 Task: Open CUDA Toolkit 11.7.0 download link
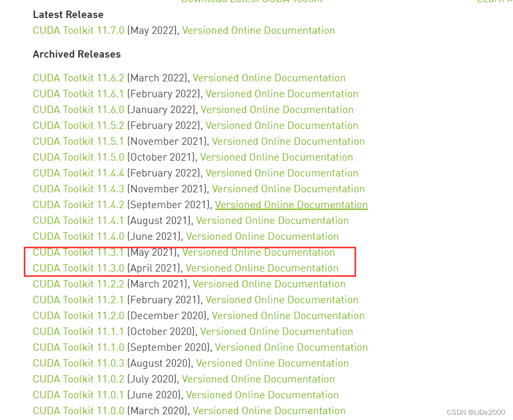pos(79,31)
